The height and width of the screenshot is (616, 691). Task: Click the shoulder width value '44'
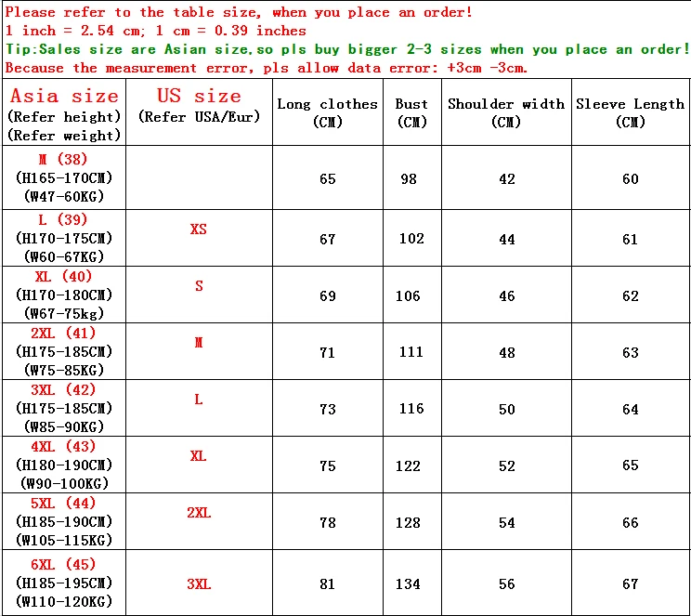click(507, 240)
